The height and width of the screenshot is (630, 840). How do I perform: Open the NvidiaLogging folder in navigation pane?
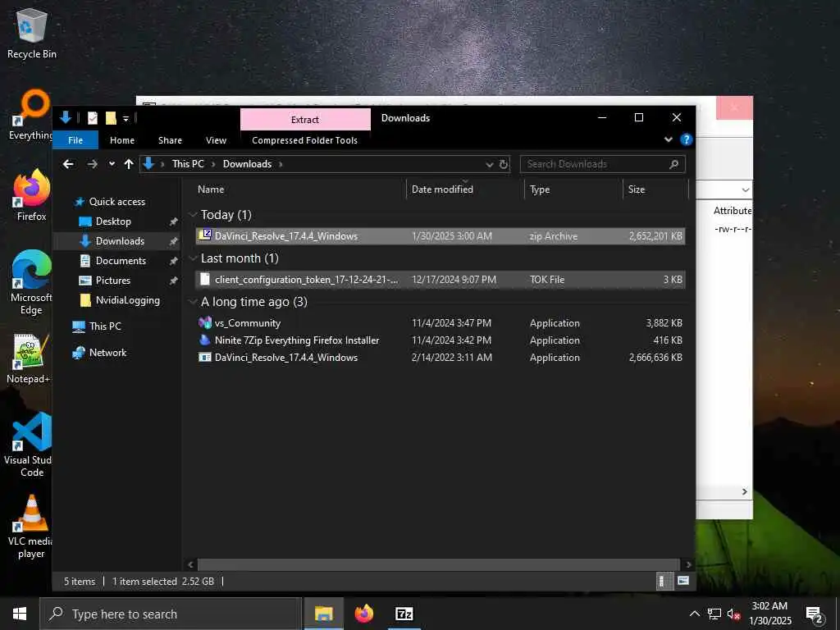point(127,300)
